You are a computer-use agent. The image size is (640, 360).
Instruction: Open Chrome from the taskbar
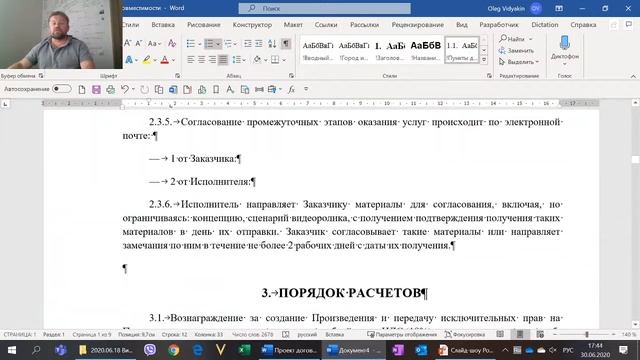(173, 350)
